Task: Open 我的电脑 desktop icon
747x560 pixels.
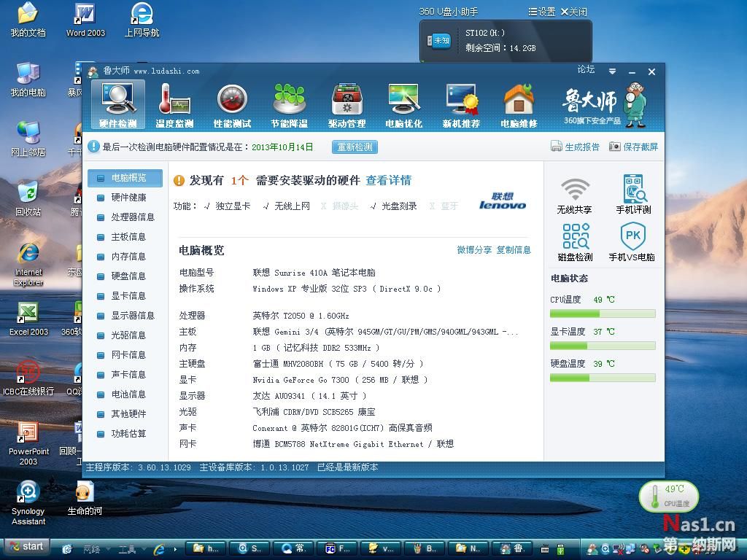Action: (x=28, y=79)
